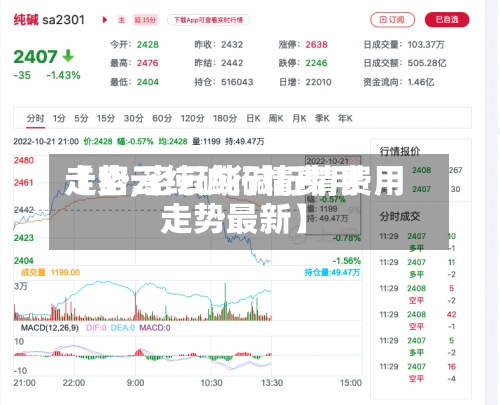This screenshot has height=405, width=500.
Task: Click the 资金流向 value 1.46亿
Action: [421, 82]
